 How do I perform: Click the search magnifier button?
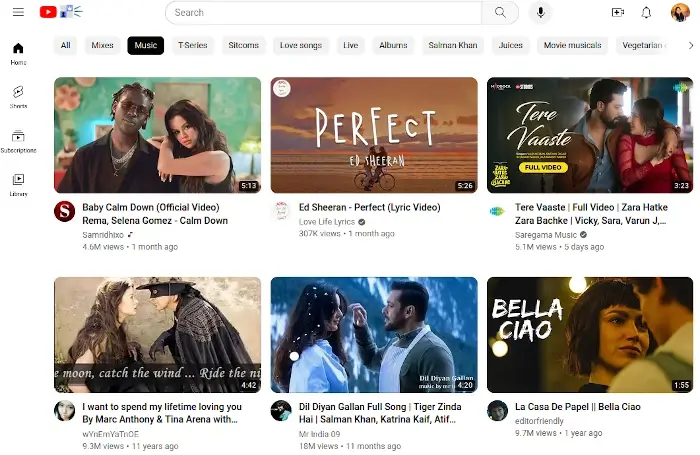(x=500, y=13)
